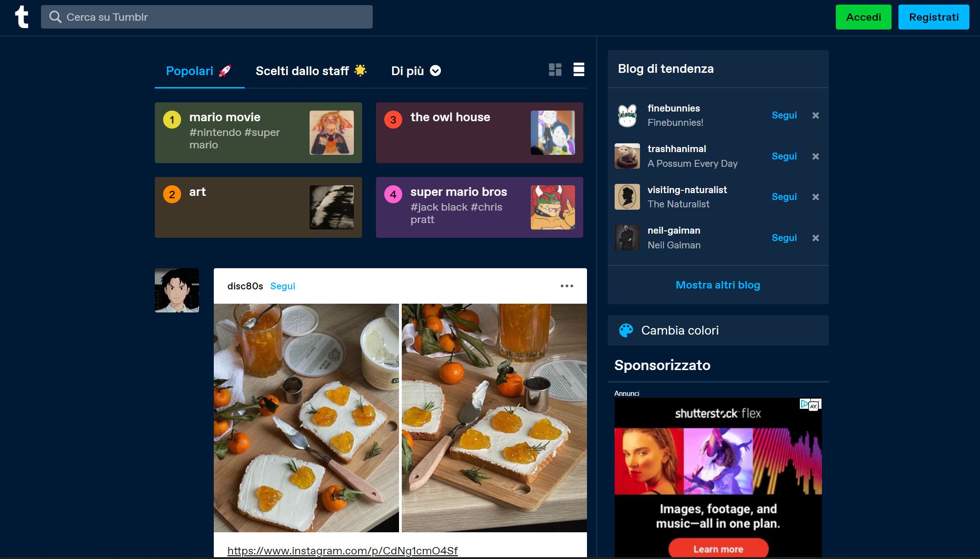This screenshot has width=980, height=559.
Task: Click the Tumblr logo
Action: (22, 17)
